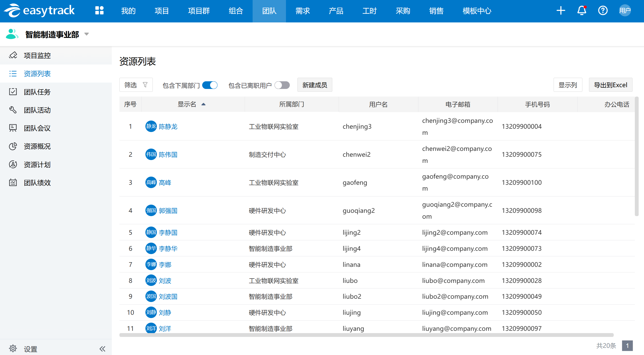Open 项目监控 in the sidebar
Viewport: 644px width, 355px height.
coord(37,55)
